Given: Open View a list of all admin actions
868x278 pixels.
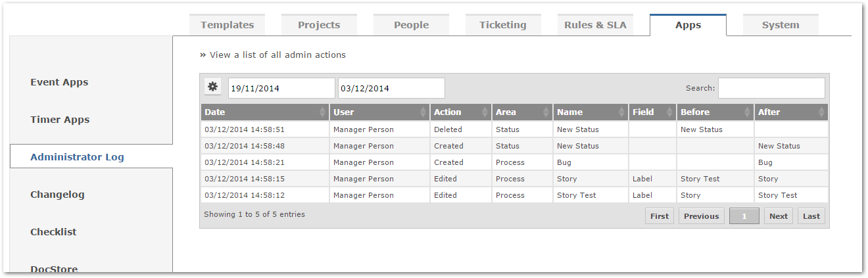Looking at the screenshot, I should (x=277, y=55).
